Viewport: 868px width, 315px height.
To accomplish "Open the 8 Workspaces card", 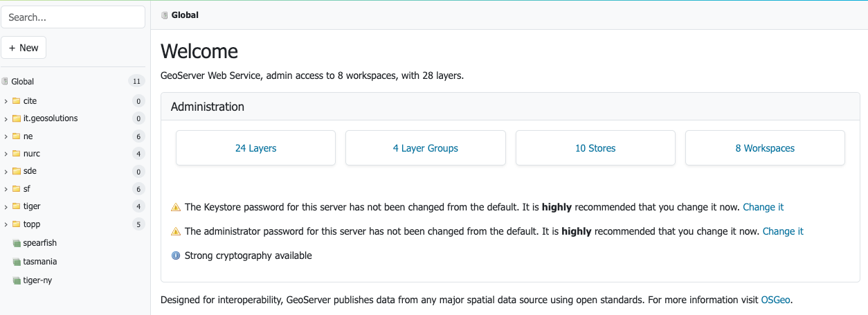I will 765,148.
